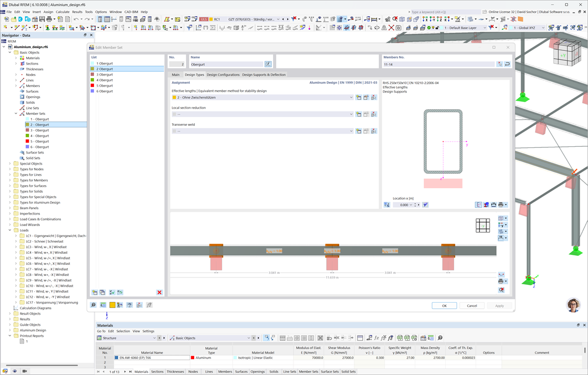Open the New member set icon in dialog footer

pyautogui.click(x=94, y=293)
